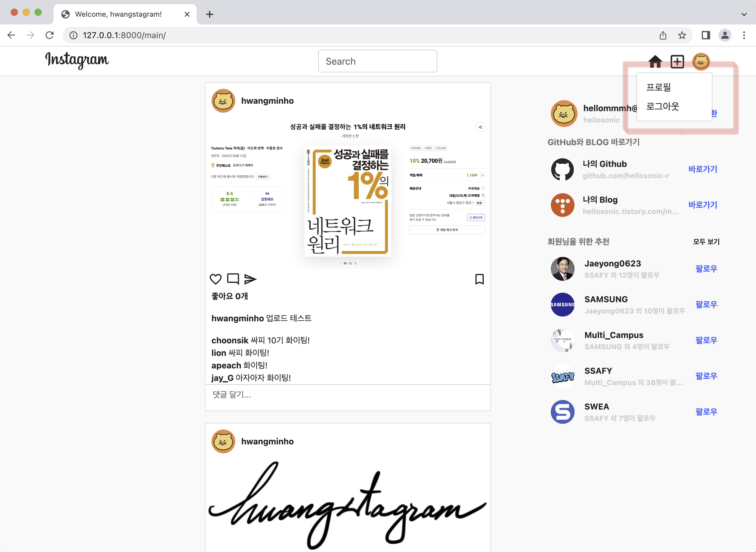Click 모두 보기 in recommendations

pyautogui.click(x=706, y=242)
